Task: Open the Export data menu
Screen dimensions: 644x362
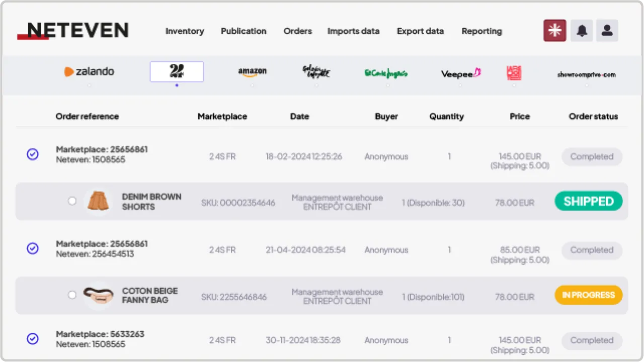Action: (x=420, y=31)
